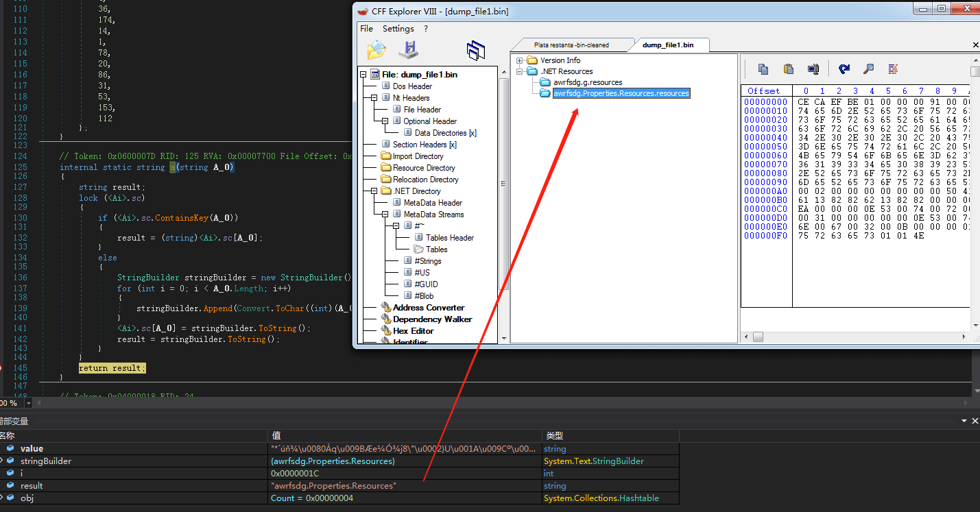Viewport: 980px width, 512px height.
Task: Click the paste icon in hex toolbar
Action: point(788,69)
